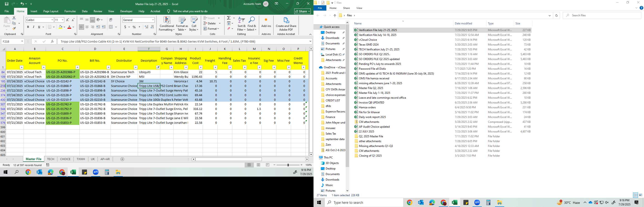Open the Distributor column filter dropdown
This screenshot has height=207, width=644.
pos(135,67)
